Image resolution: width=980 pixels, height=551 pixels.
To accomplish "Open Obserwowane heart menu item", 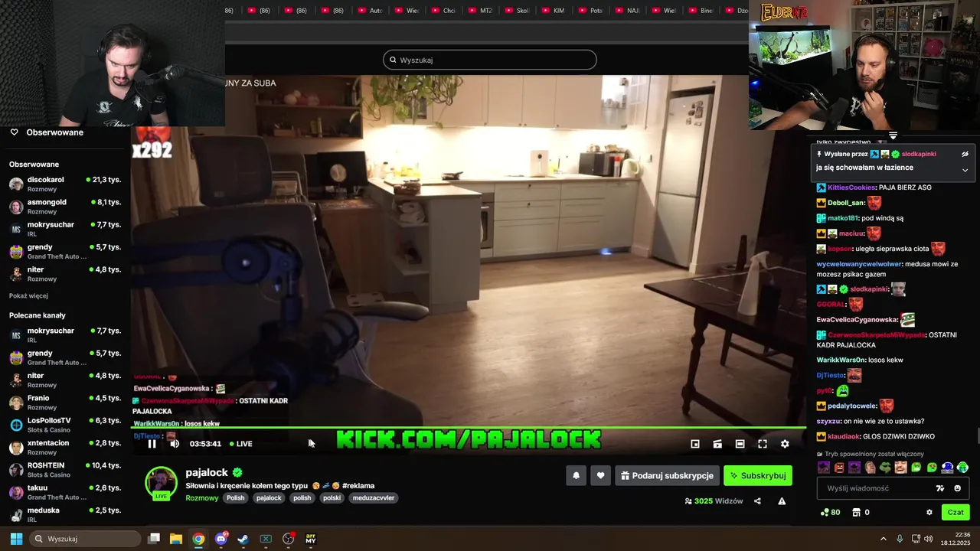I will (x=46, y=132).
